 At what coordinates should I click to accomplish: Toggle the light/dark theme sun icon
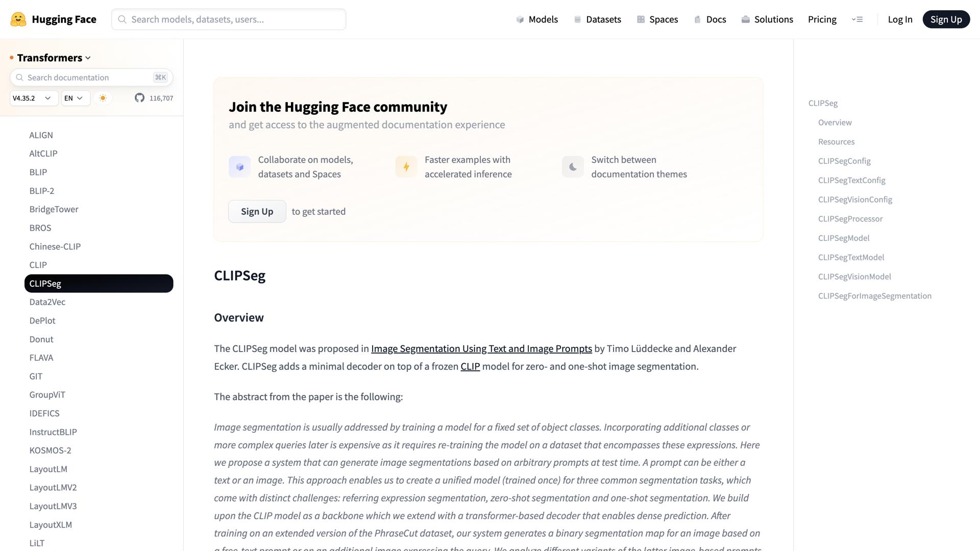(103, 98)
